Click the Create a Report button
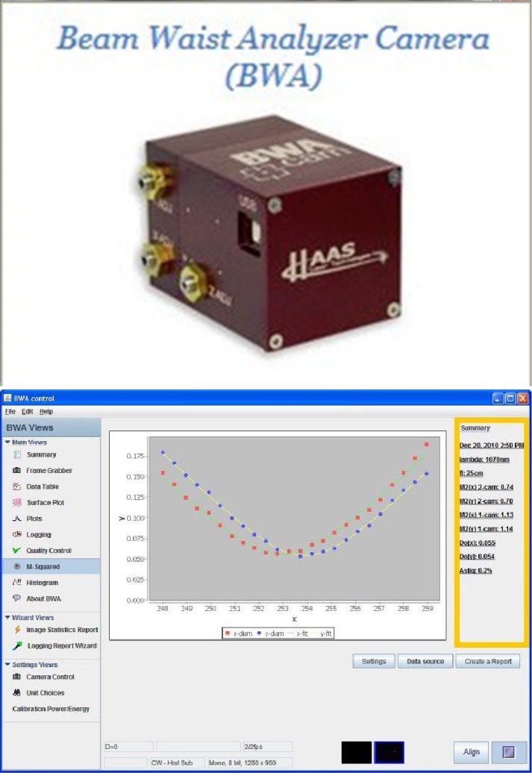532x773 pixels. click(x=488, y=661)
